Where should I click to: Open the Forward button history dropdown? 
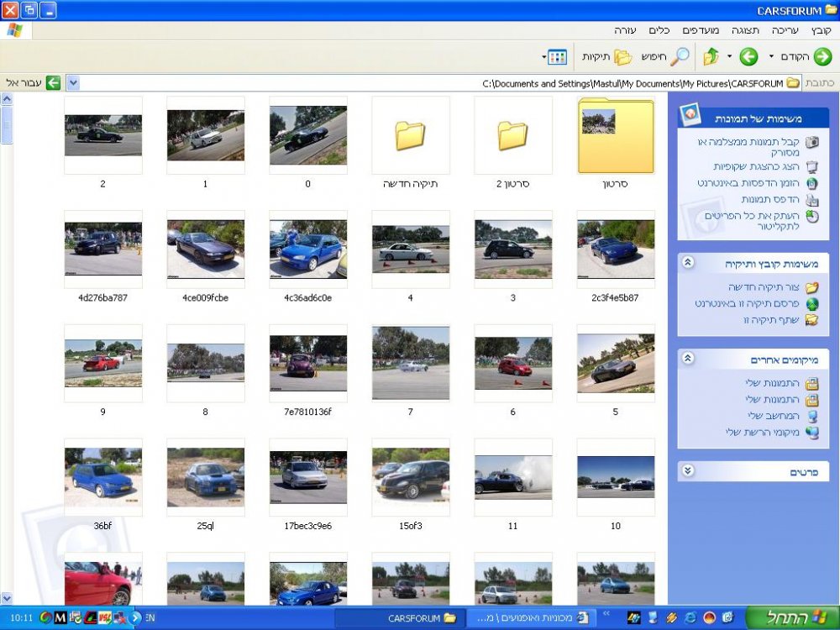pos(729,56)
